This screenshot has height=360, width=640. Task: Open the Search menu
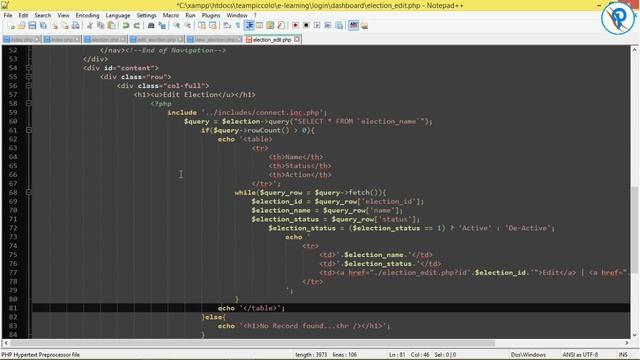tap(43, 16)
